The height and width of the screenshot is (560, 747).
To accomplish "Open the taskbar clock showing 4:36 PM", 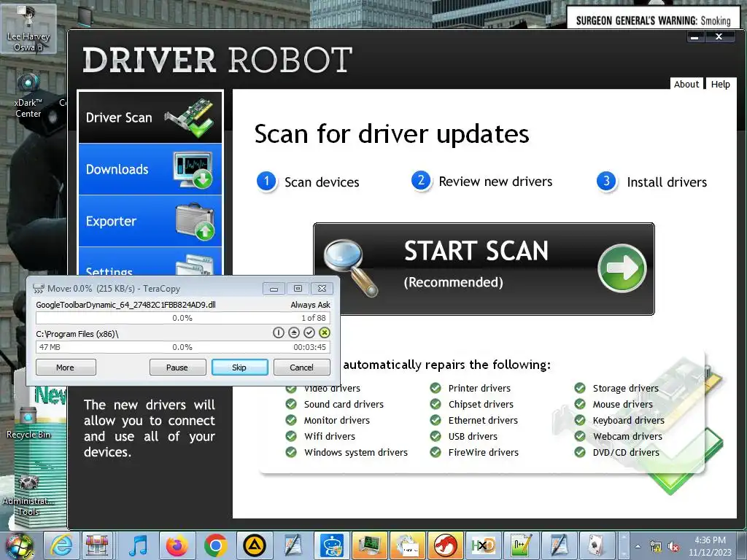I will pyautogui.click(x=710, y=546).
